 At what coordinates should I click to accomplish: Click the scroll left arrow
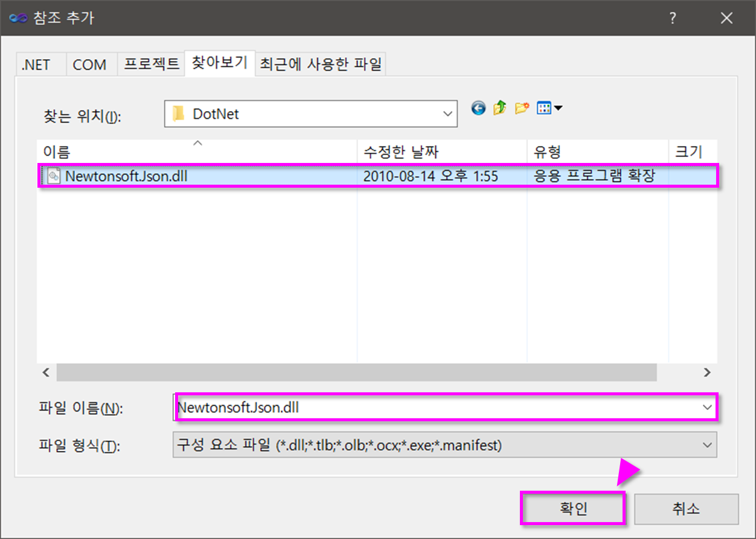[46, 373]
